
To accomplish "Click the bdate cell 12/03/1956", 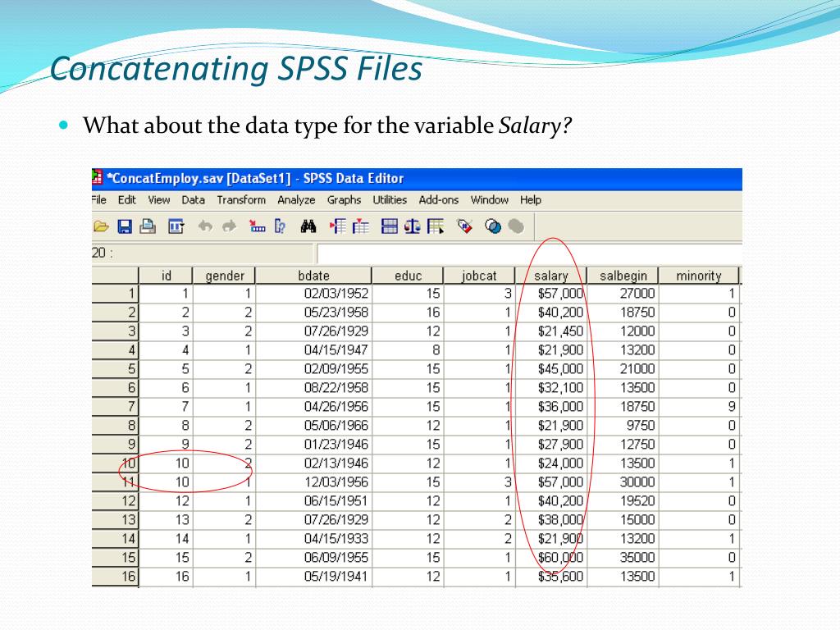I will coord(313,482).
